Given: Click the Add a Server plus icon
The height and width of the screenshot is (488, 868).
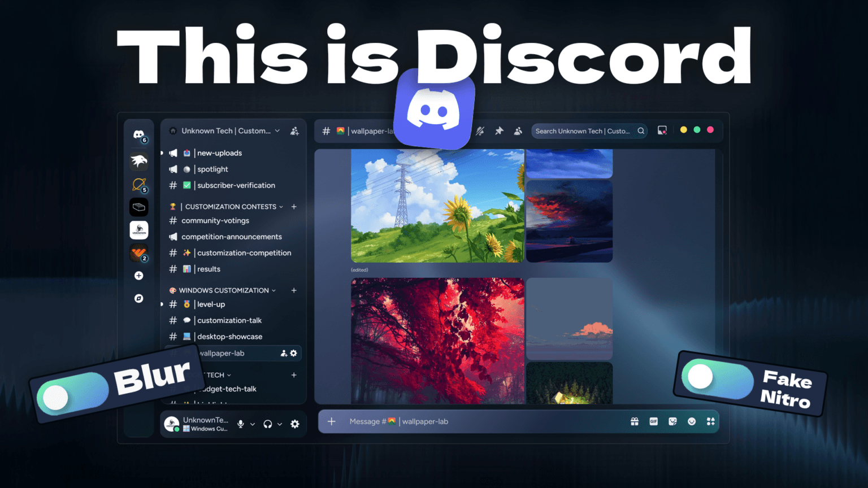Looking at the screenshot, I should (139, 276).
